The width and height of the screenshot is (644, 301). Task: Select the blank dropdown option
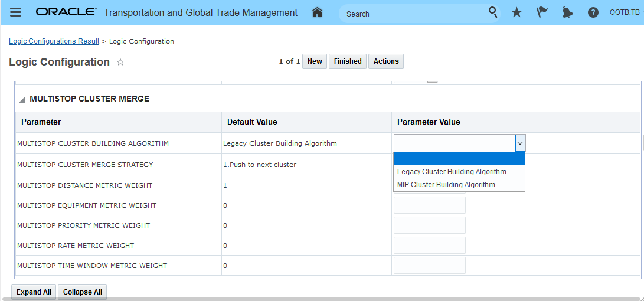tap(459, 159)
